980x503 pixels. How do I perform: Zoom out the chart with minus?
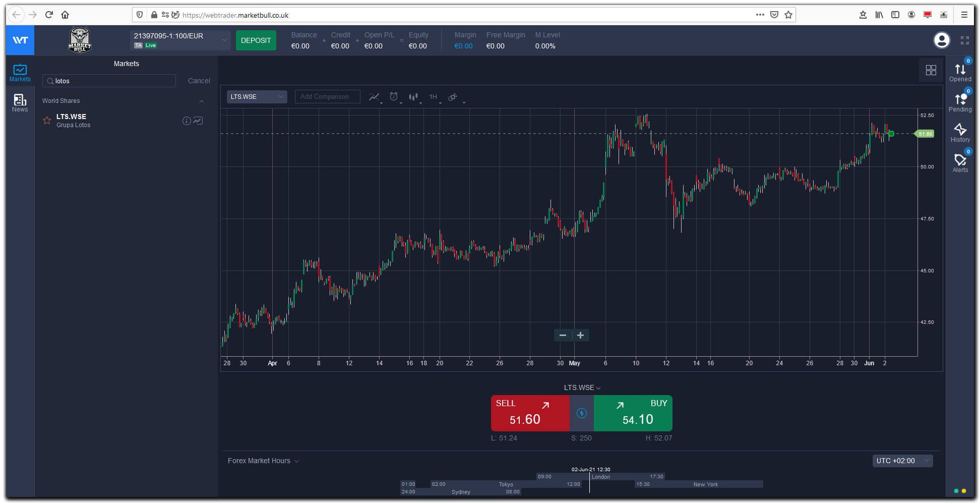563,335
